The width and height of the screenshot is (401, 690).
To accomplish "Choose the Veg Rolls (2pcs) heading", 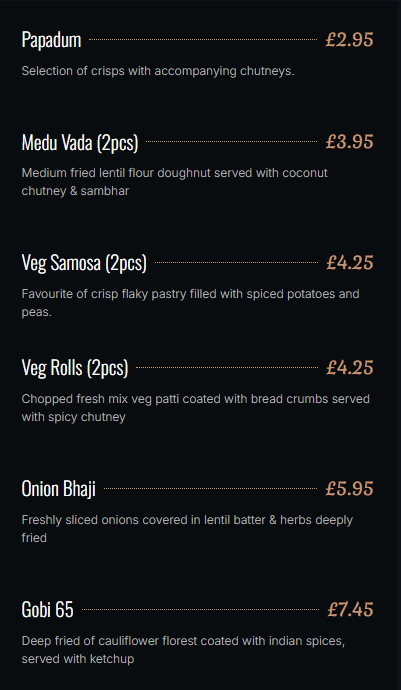I will [x=75, y=368].
